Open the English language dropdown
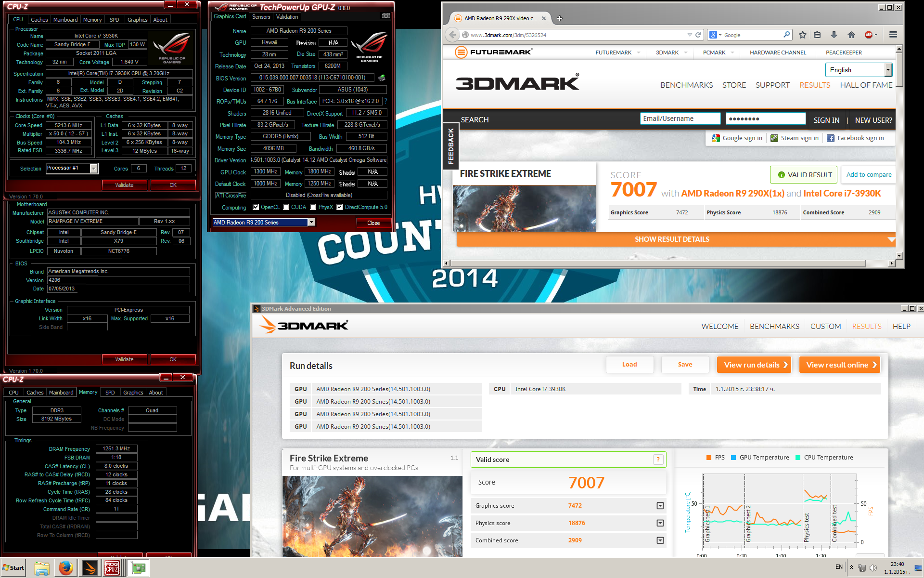This screenshot has width=924, height=578. pos(888,70)
